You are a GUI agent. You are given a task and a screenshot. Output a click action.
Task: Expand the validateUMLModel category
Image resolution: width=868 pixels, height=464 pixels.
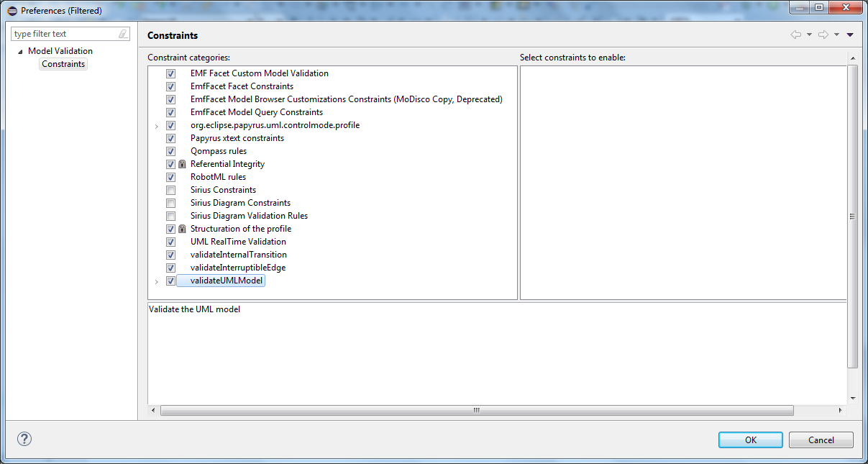click(x=157, y=281)
